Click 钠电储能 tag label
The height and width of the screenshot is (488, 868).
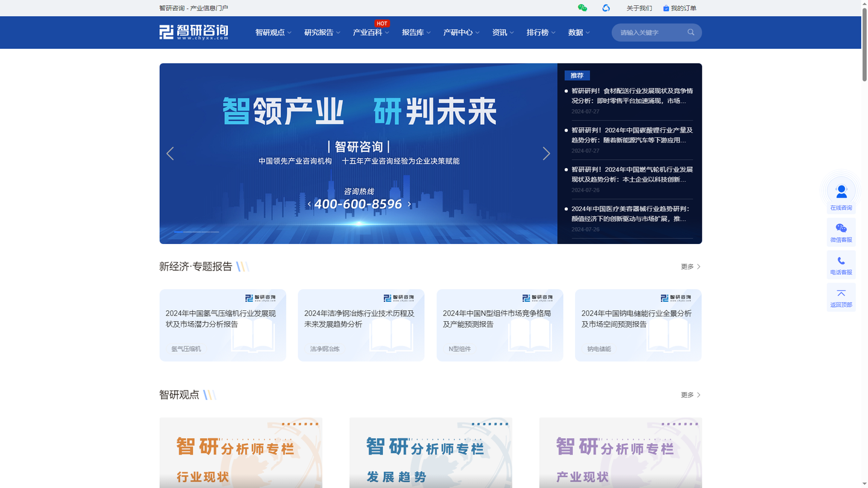point(599,349)
